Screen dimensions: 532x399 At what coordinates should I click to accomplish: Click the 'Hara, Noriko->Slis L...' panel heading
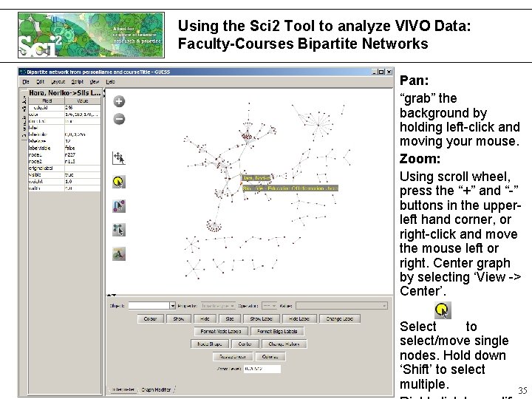click(x=65, y=92)
